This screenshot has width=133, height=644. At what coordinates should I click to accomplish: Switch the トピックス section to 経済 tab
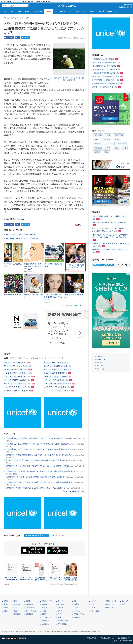coord(26,358)
